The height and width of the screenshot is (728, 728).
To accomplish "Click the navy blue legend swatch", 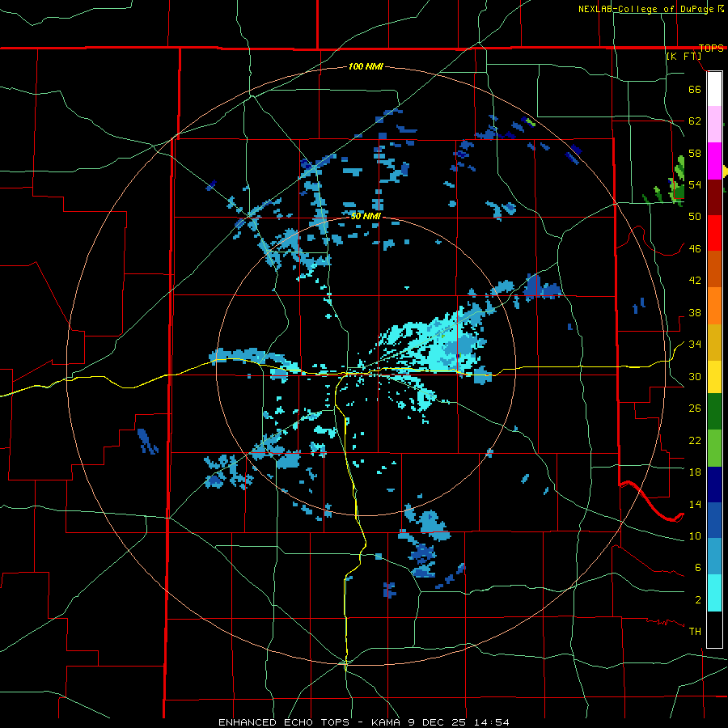I will 714,485.
